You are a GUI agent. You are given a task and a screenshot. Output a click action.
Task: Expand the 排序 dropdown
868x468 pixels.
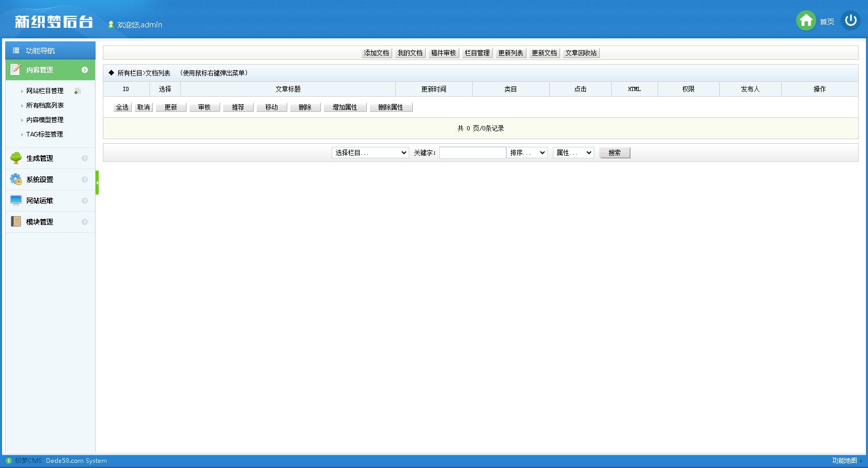tap(527, 153)
